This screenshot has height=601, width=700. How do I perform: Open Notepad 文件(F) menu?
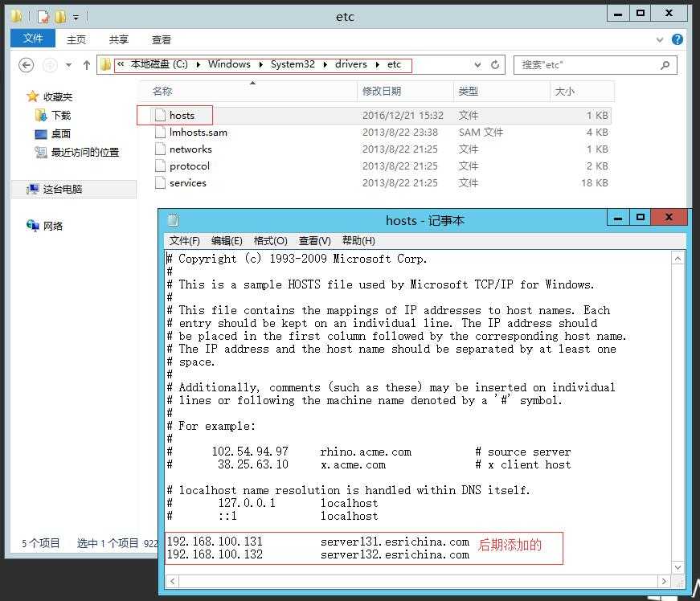point(184,241)
